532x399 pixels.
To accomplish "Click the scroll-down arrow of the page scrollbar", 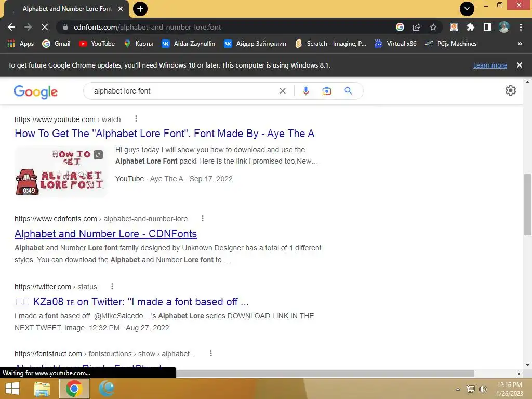I will coord(527,365).
